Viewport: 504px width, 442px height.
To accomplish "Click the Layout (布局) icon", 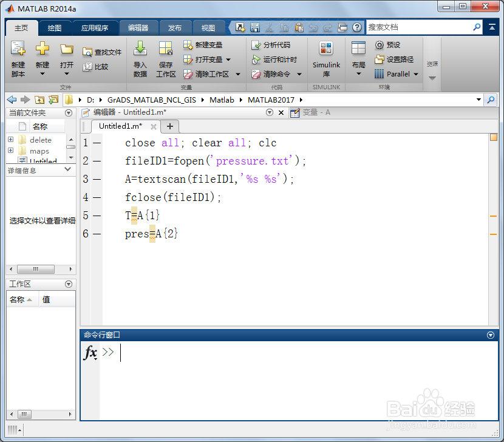I will click(358, 49).
